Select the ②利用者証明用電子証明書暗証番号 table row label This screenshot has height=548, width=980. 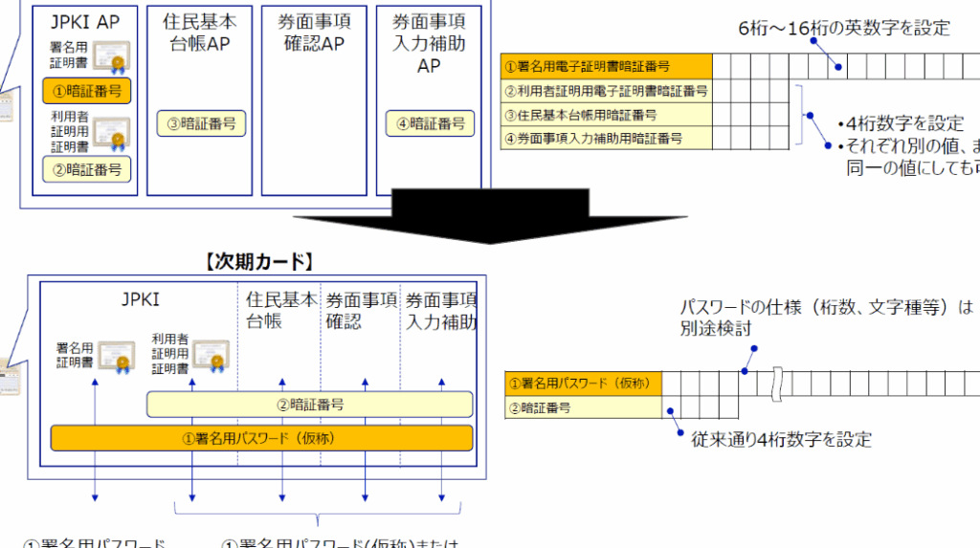point(606,91)
